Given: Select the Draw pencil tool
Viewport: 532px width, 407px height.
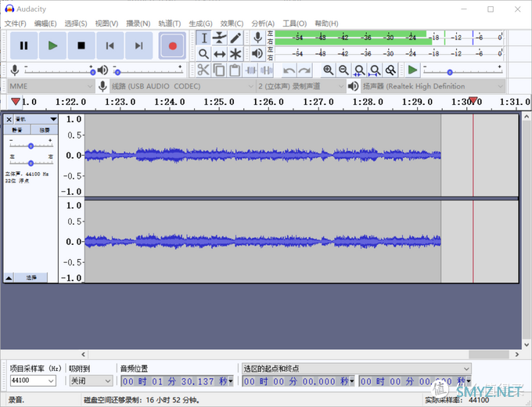Looking at the screenshot, I should click(x=235, y=38).
